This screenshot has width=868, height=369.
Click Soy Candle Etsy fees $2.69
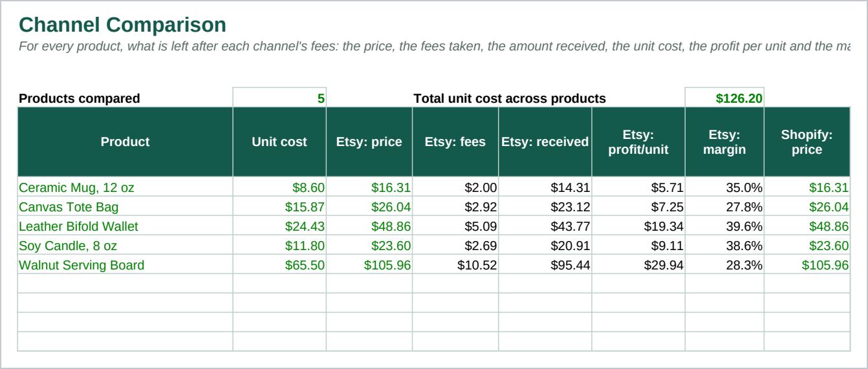pos(455,246)
